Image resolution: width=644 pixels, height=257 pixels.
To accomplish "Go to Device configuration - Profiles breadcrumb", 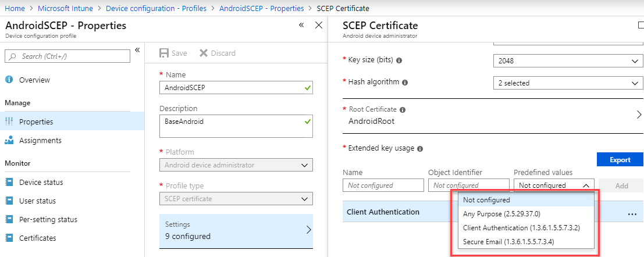I will pos(156,8).
